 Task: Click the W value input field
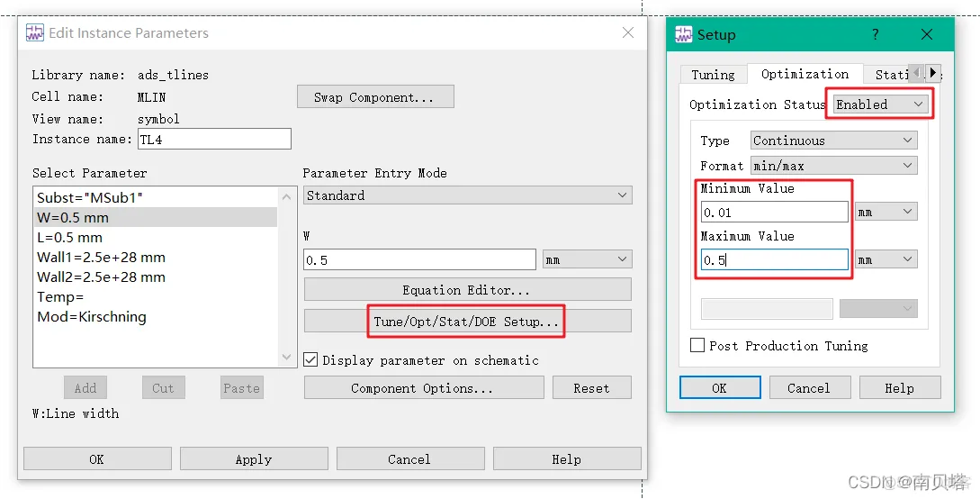point(419,259)
